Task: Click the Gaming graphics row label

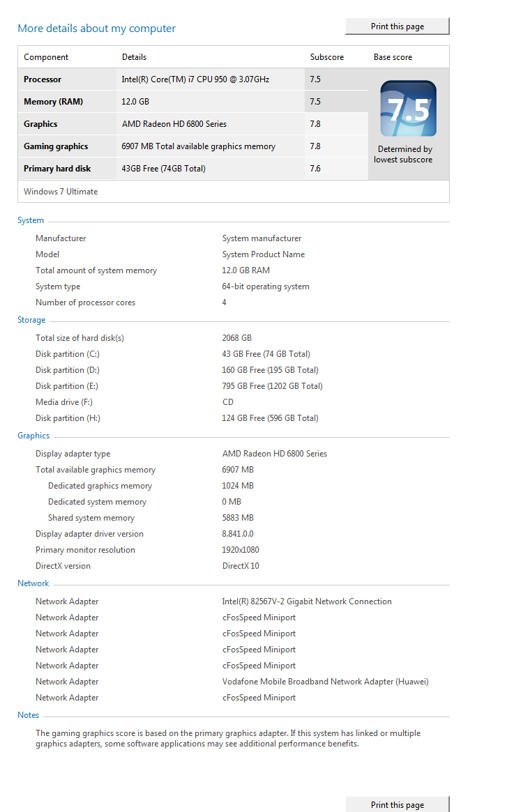Action: pyautogui.click(x=56, y=146)
